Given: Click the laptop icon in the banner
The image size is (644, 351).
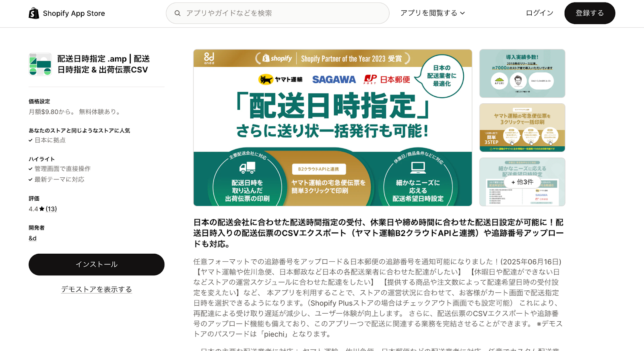Looking at the screenshot, I should (x=418, y=167).
